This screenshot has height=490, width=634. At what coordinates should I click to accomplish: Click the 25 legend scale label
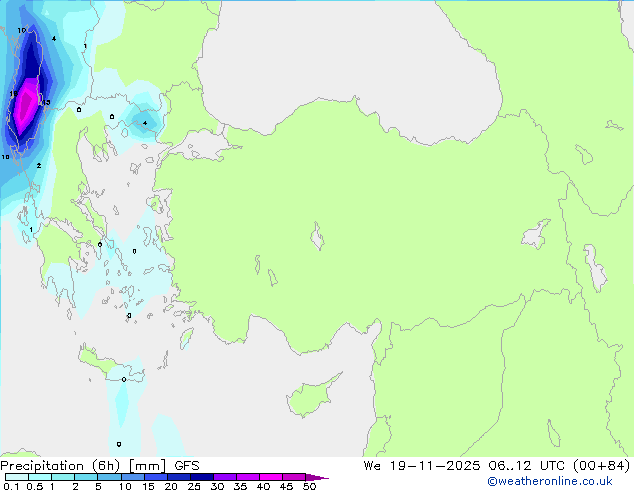[x=194, y=486]
